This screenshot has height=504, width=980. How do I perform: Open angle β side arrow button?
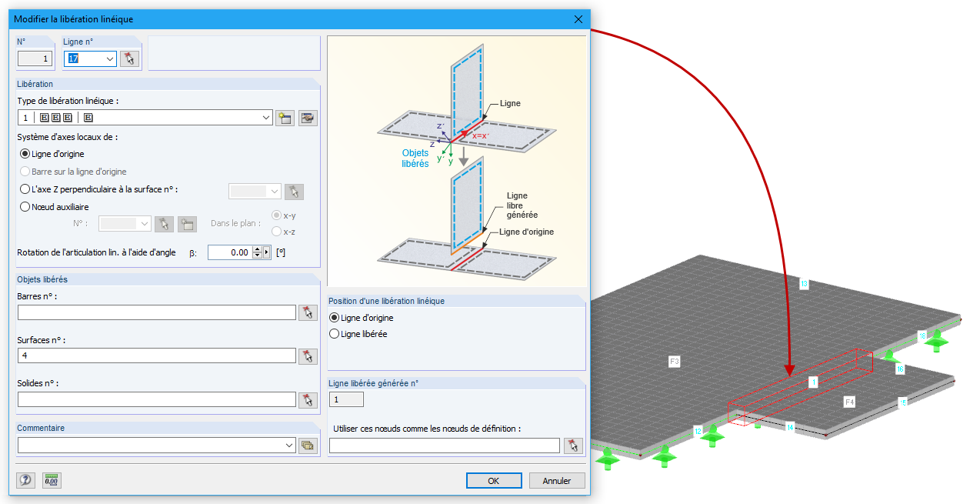click(x=267, y=252)
